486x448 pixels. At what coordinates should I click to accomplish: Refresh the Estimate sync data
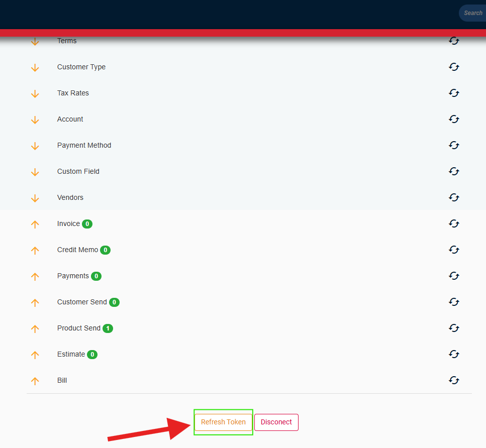click(x=454, y=354)
